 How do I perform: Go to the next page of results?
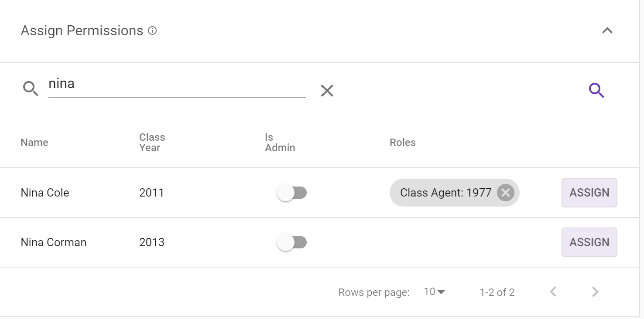click(x=595, y=292)
